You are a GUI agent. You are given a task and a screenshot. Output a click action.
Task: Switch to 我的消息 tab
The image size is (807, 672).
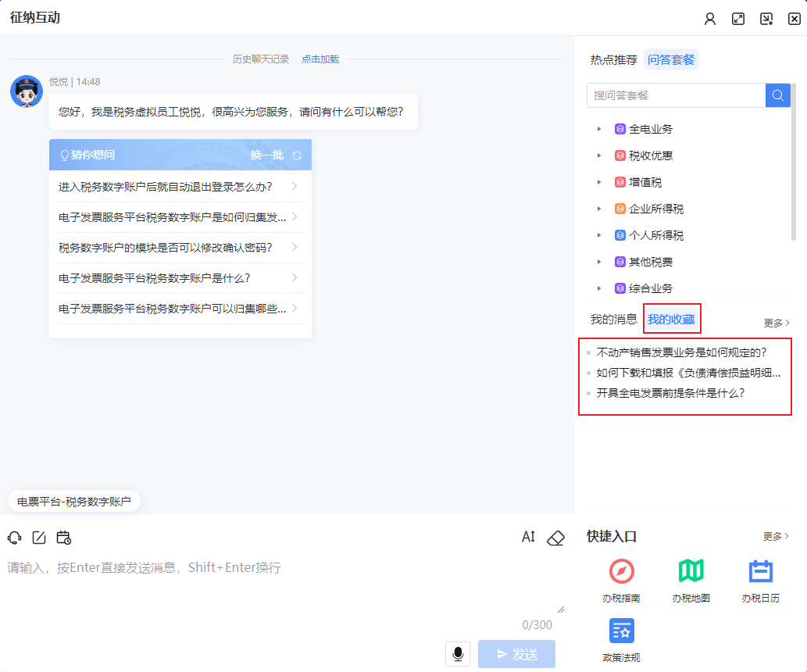pos(613,320)
